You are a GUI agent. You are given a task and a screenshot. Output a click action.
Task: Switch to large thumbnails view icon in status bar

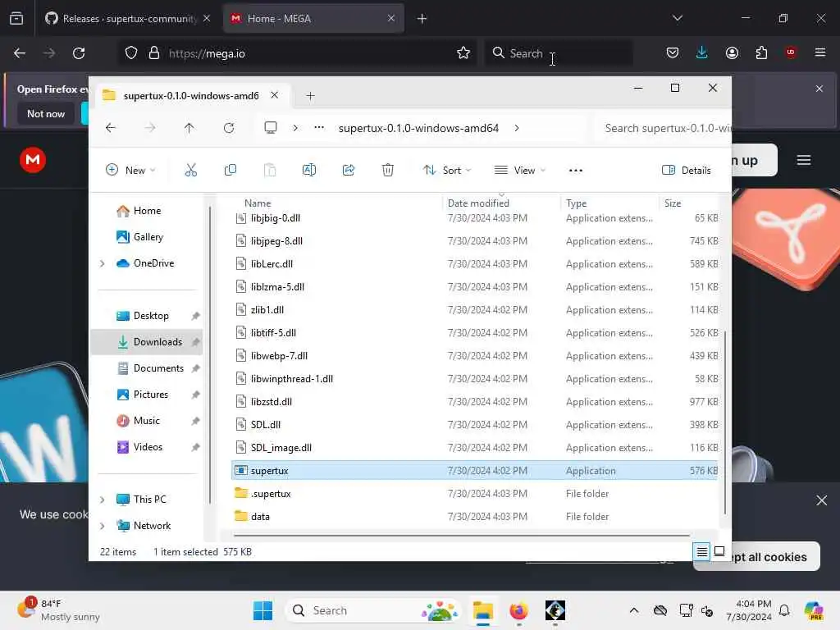[719, 551]
